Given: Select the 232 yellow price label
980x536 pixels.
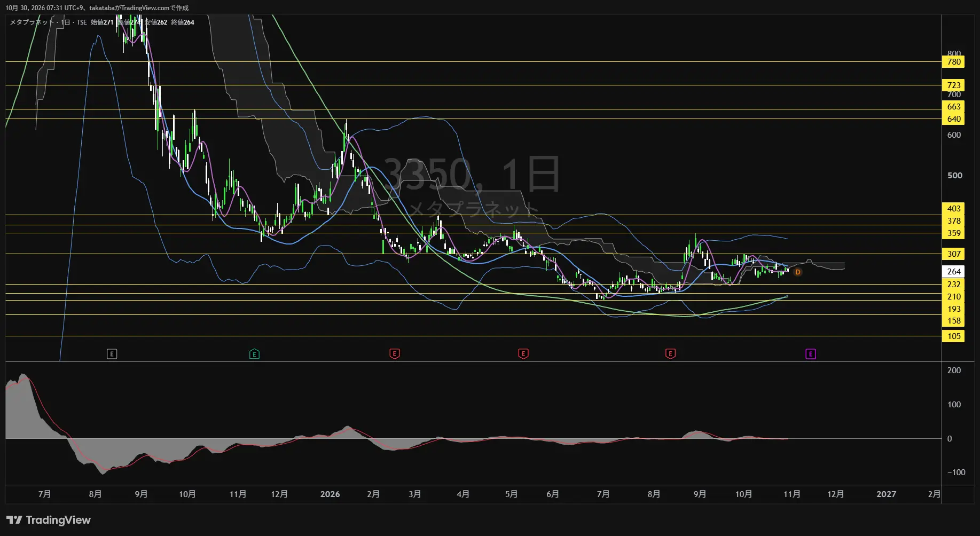Looking at the screenshot, I should 954,285.
